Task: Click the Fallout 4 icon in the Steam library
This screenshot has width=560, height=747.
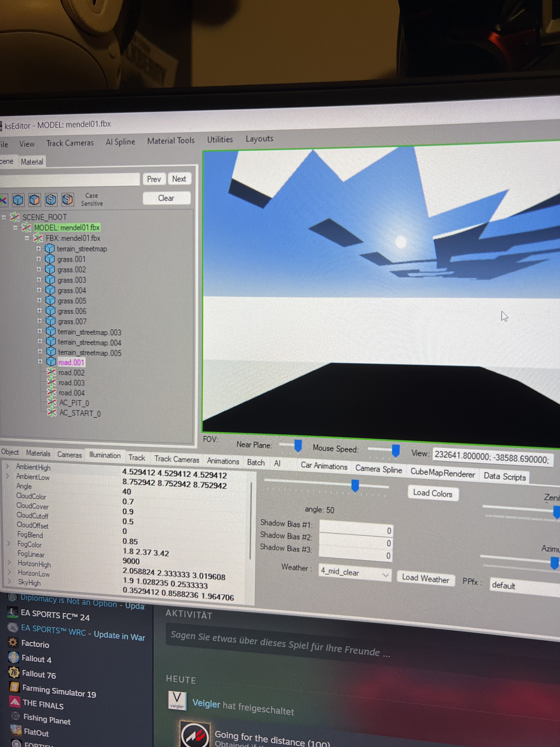Action: pos(14,657)
